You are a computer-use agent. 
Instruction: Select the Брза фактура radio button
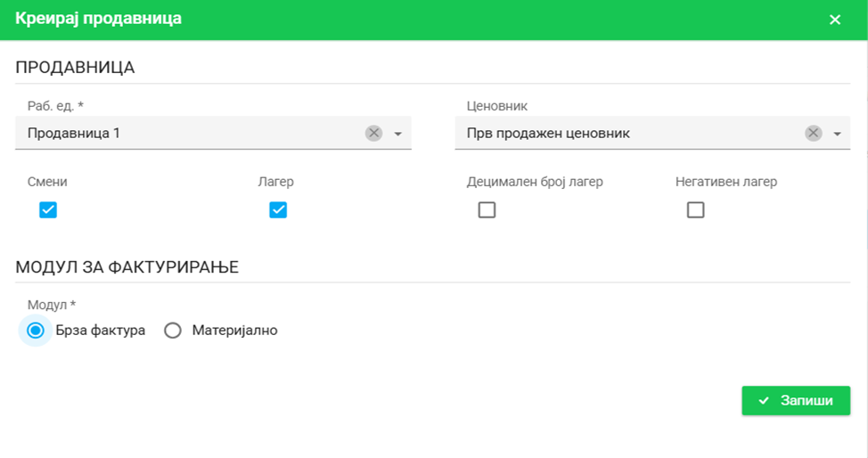coord(36,331)
